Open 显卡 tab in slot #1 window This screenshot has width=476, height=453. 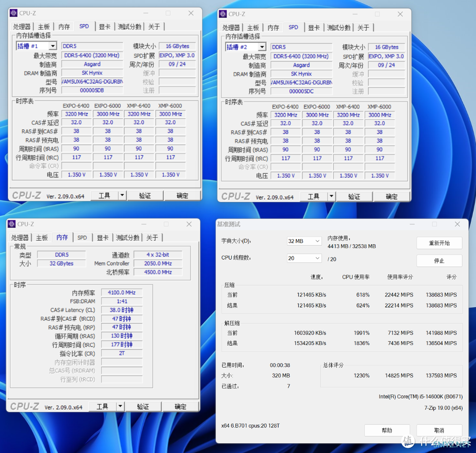(105, 27)
